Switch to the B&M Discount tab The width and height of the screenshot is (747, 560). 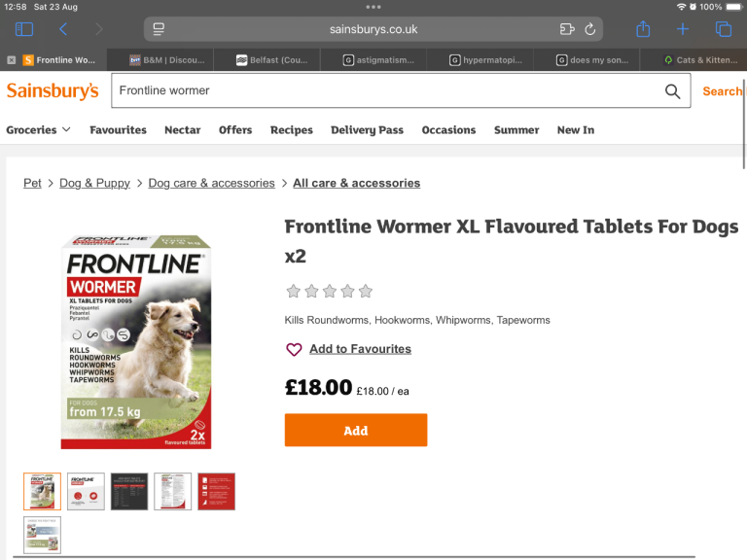[160, 60]
